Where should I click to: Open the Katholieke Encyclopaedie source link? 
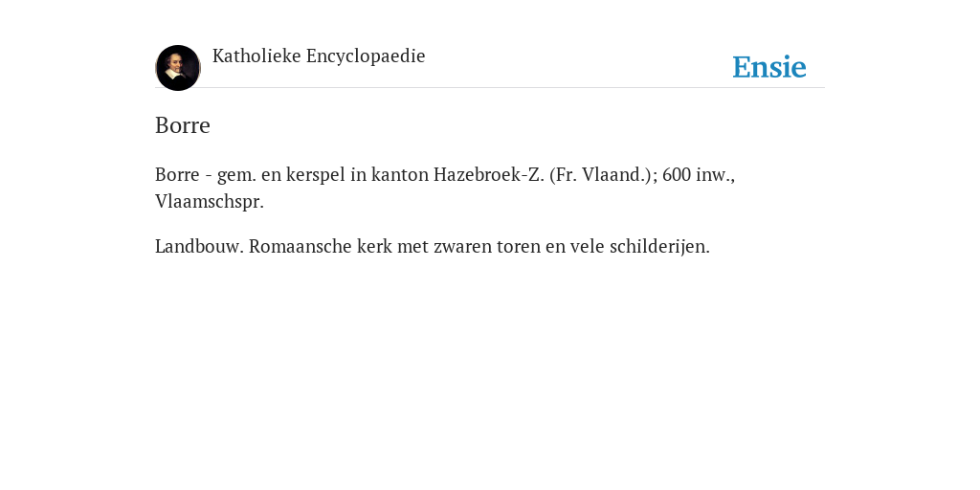[319, 56]
